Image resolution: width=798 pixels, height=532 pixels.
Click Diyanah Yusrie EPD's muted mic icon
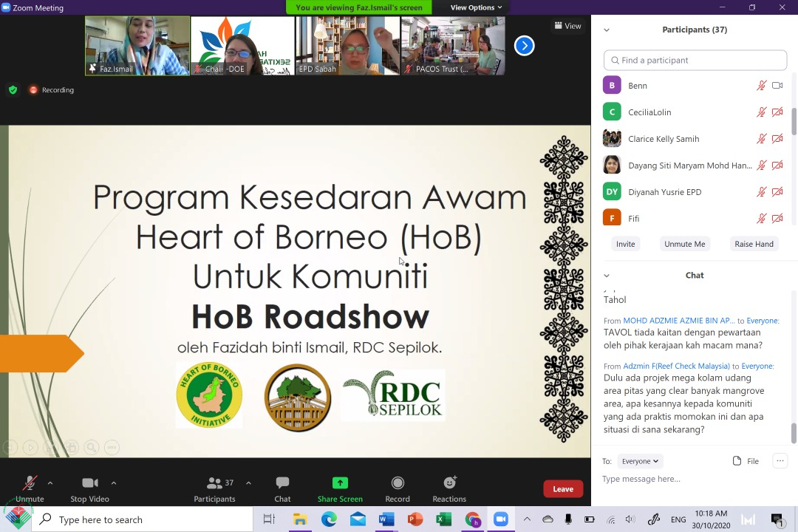pos(761,192)
